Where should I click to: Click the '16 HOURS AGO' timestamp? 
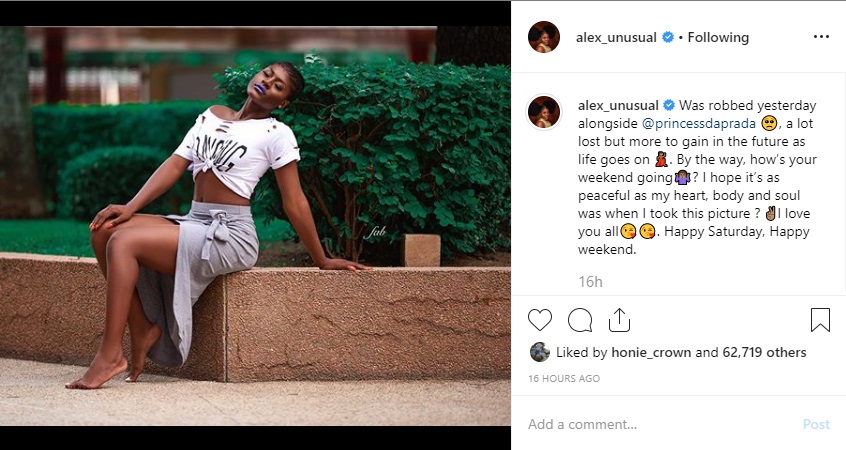click(564, 379)
